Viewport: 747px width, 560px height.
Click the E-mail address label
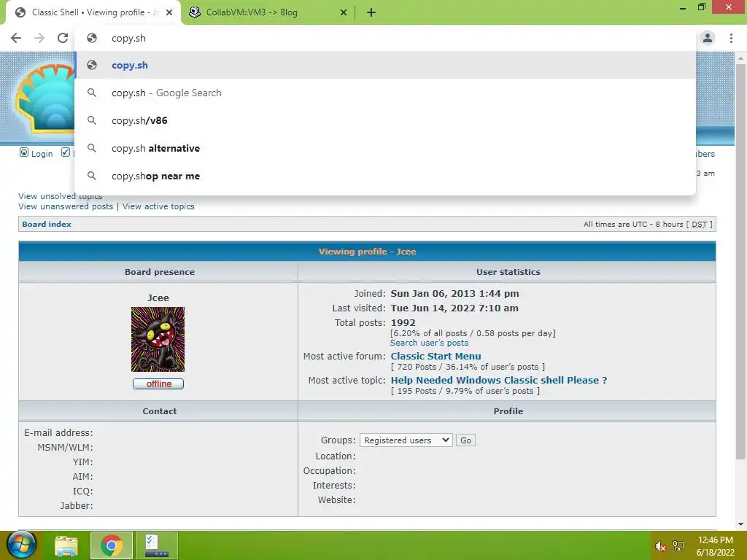tap(58, 433)
